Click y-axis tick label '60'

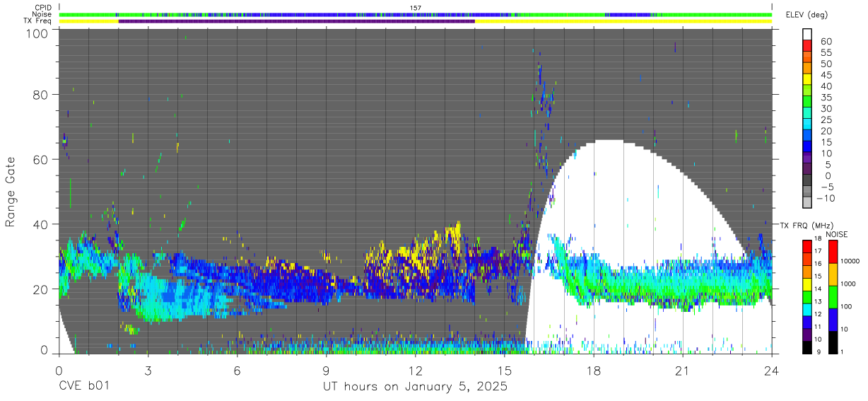tap(41, 159)
